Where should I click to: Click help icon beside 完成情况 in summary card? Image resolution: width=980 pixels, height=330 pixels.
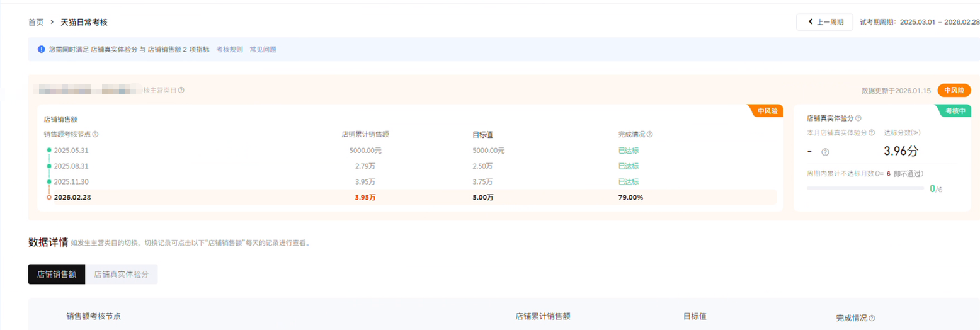click(x=649, y=134)
